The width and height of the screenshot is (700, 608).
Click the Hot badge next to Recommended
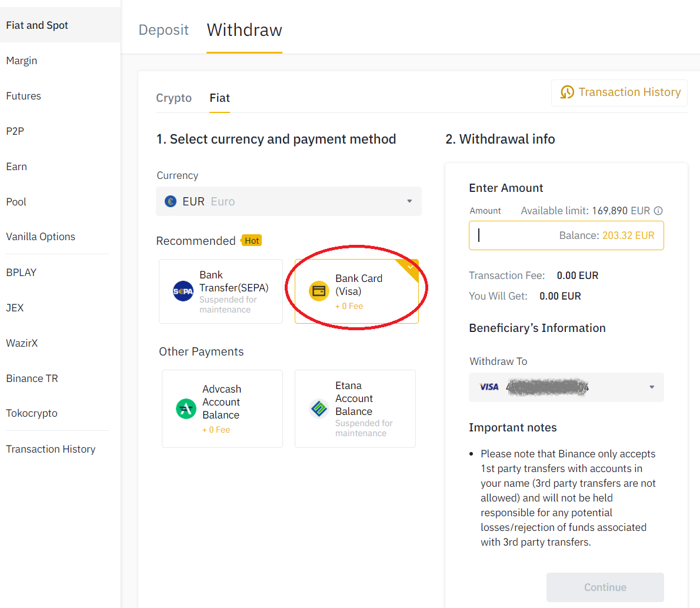coord(251,240)
